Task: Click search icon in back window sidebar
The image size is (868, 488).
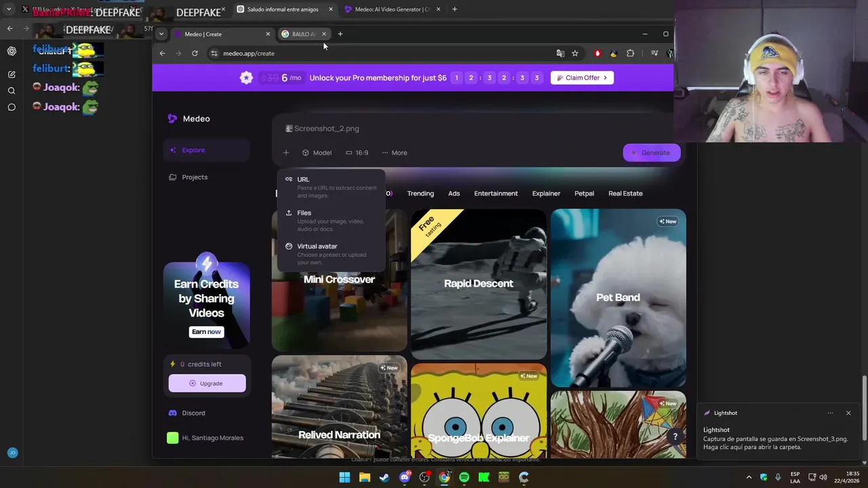Action: coord(12,91)
